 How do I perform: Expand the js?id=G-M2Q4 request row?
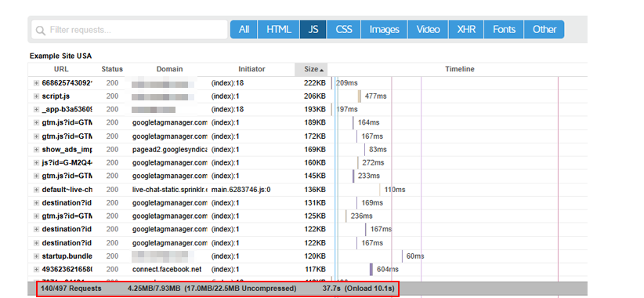click(37, 162)
